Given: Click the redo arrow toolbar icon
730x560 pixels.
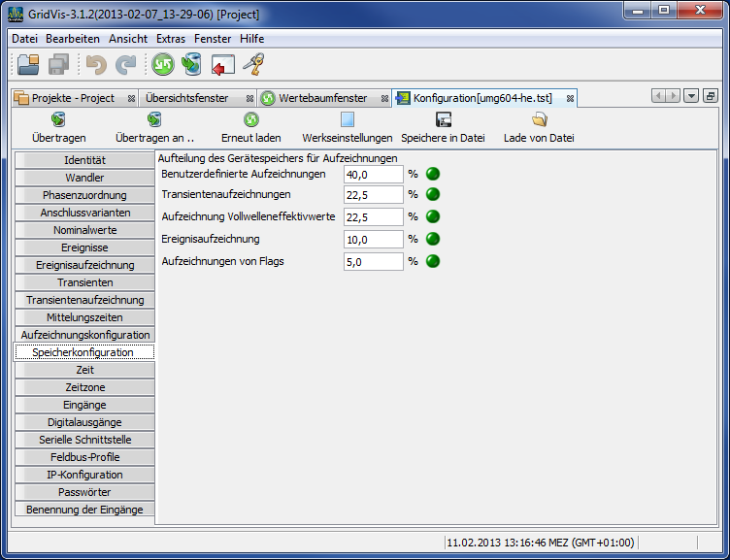Looking at the screenshot, I should tap(125, 65).
